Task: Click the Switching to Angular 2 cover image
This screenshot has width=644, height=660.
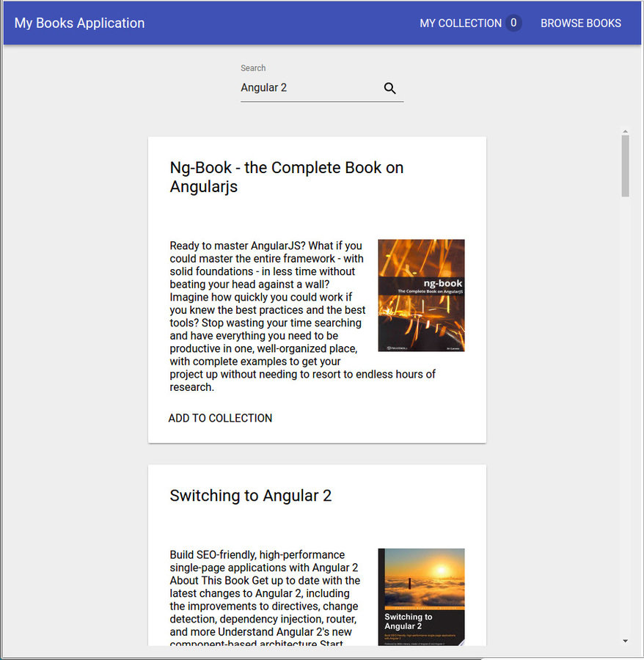Action: pyautogui.click(x=421, y=597)
